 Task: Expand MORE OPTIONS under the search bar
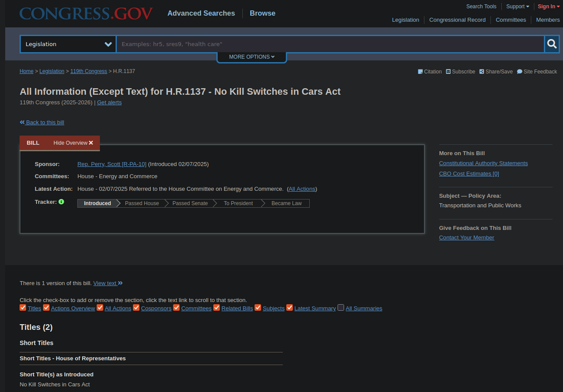tap(252, 57)
